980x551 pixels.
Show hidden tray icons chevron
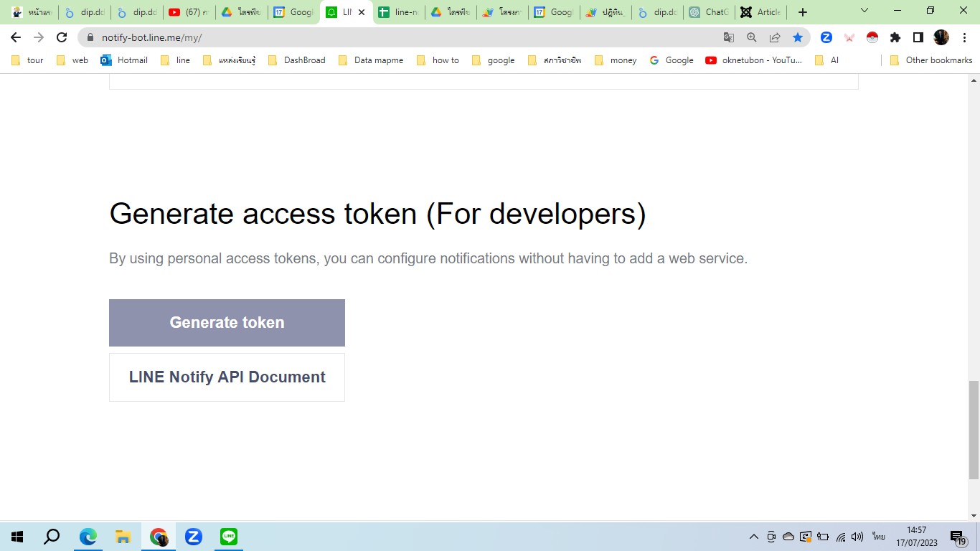pyautogui.click(x=754, y=537)
